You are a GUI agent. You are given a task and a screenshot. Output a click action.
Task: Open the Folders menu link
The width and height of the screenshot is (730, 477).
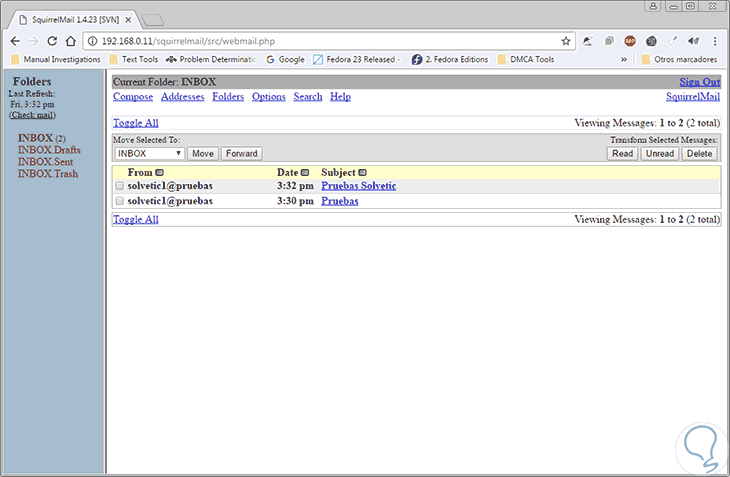228,97
